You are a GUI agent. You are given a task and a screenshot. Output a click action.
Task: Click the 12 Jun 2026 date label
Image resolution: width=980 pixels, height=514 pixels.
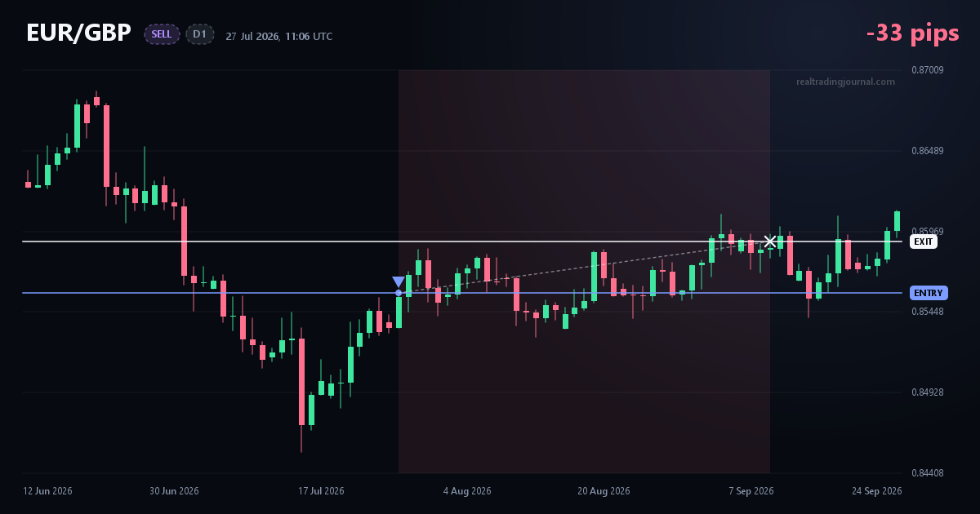coord(47,491)
